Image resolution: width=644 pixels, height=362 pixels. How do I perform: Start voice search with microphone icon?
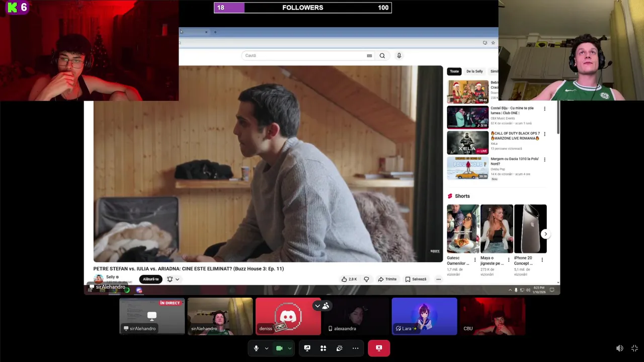coord(399,56)
